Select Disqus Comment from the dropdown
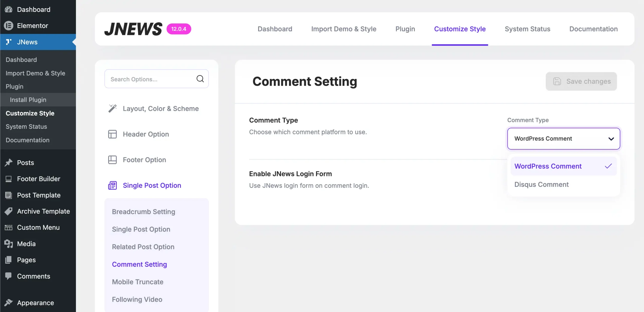Image resolution: width=644 pixels, height=312 pixels. click(541, 185)
